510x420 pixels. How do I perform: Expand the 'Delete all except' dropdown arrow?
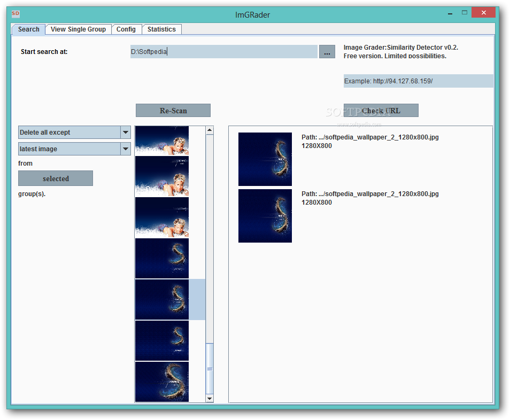point(126,133)
